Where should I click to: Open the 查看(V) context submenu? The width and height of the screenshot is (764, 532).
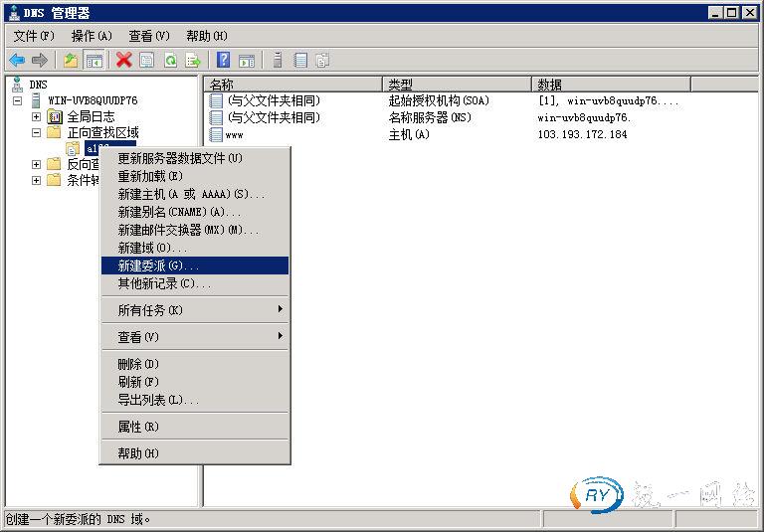pos(195,337)
